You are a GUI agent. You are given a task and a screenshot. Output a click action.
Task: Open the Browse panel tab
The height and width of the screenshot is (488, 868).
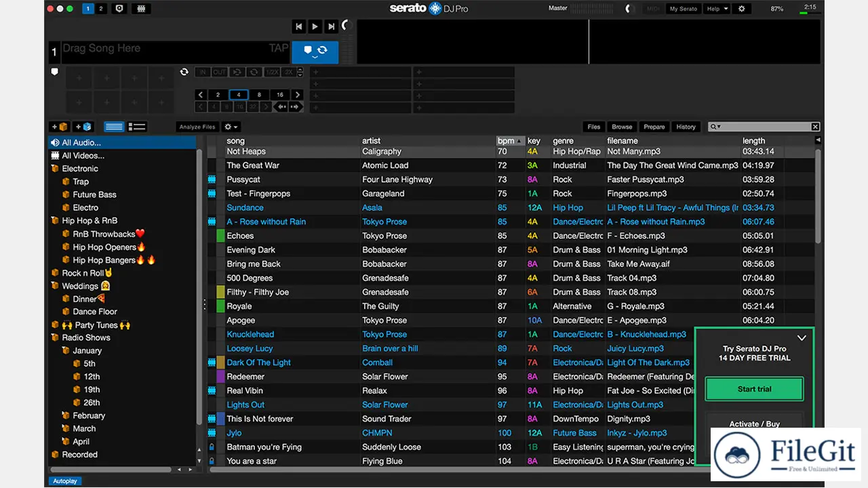(x=622, y=127)
